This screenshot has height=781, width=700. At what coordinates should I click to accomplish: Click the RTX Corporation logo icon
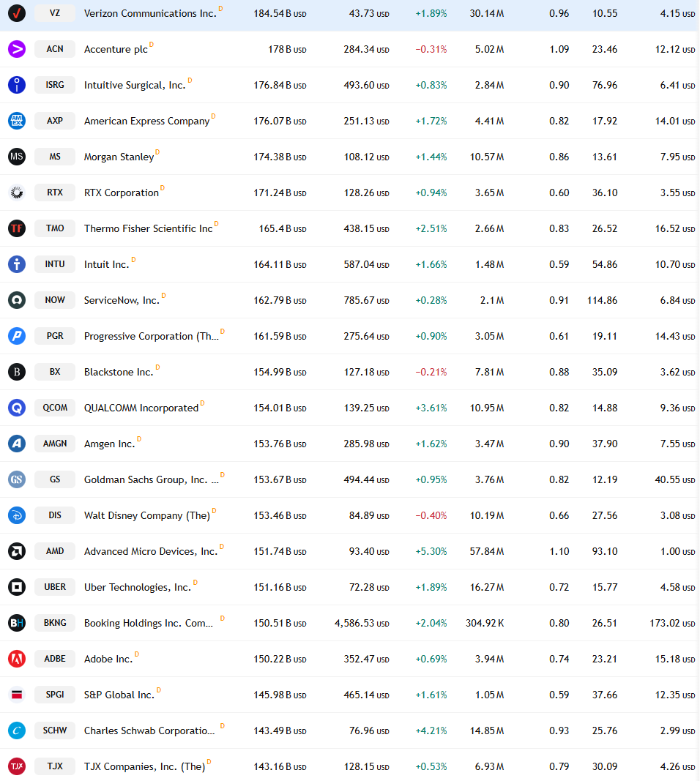[x=16, y=193]
